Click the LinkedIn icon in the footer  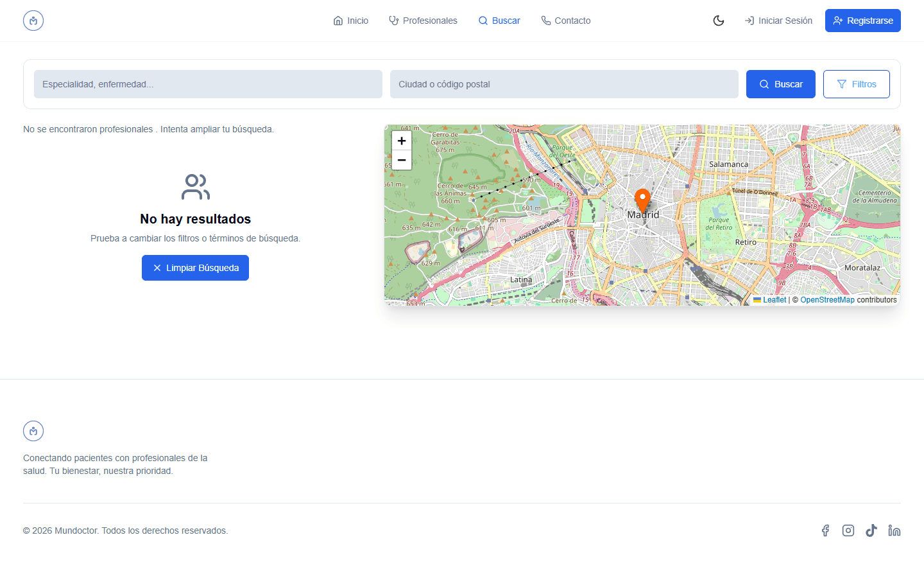point(894,530)
